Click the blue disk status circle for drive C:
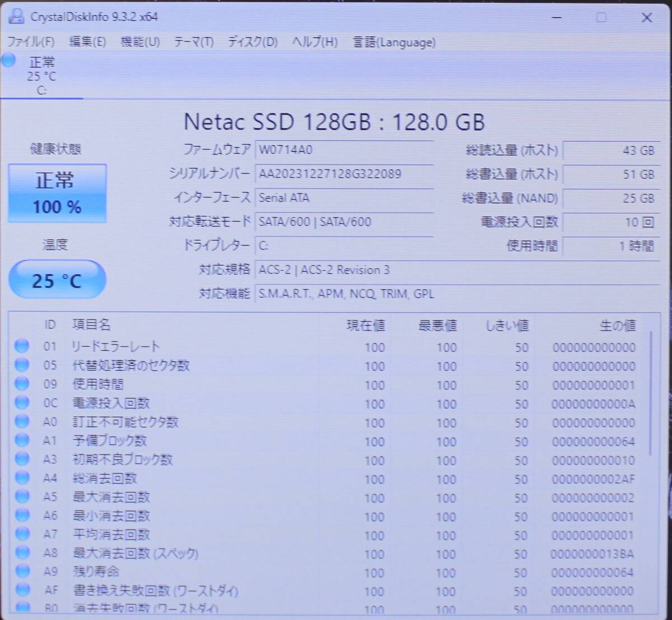The height and width of the screenshot is (620, 672). [8, 60]
